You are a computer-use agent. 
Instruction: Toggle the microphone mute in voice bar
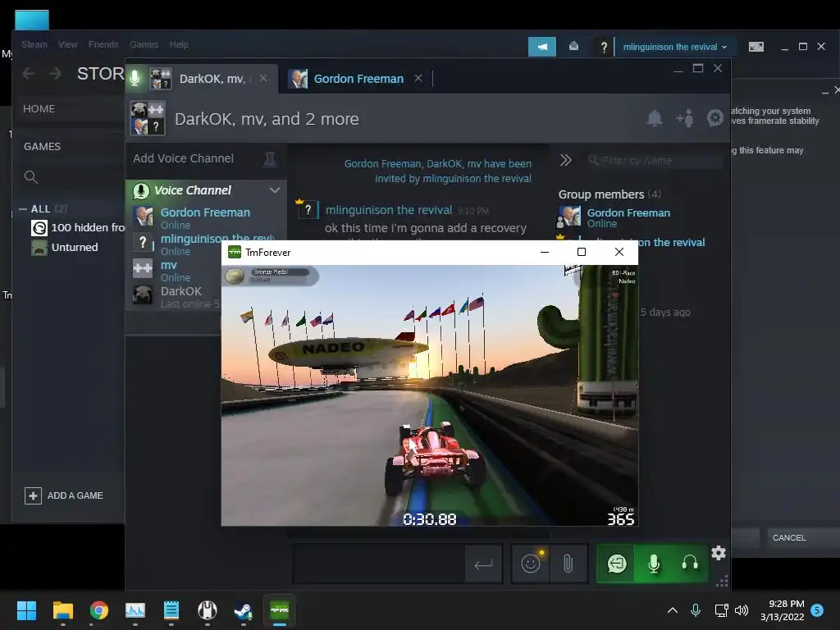(x=654, y=564)
